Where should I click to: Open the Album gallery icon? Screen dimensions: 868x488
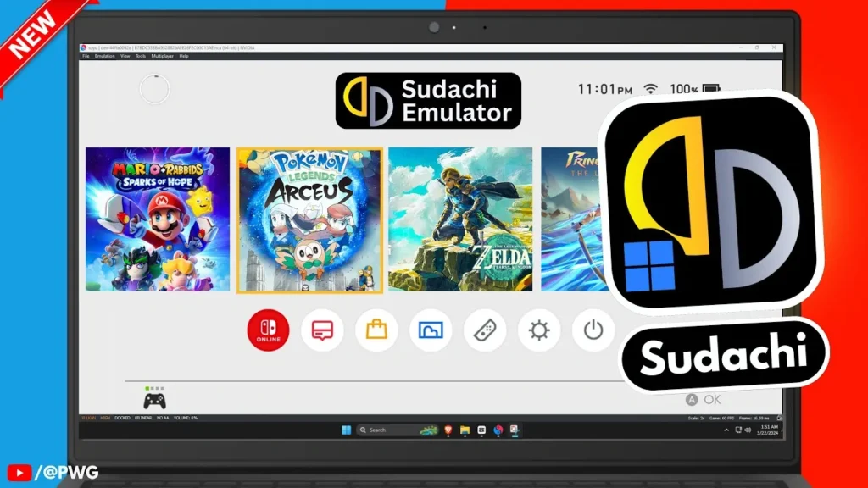[x=430, y=330]
